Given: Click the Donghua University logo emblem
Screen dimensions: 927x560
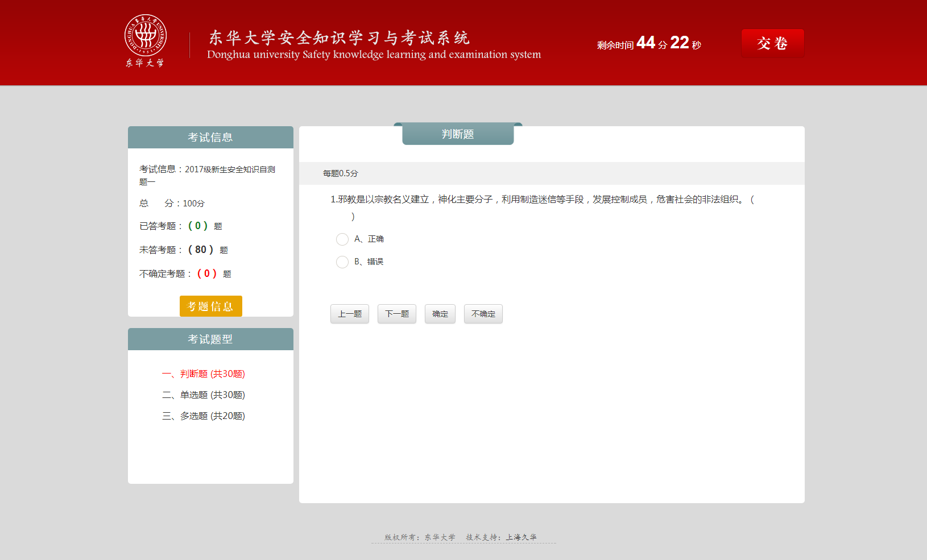Looking at the screenshot, I should click(146, 36).
